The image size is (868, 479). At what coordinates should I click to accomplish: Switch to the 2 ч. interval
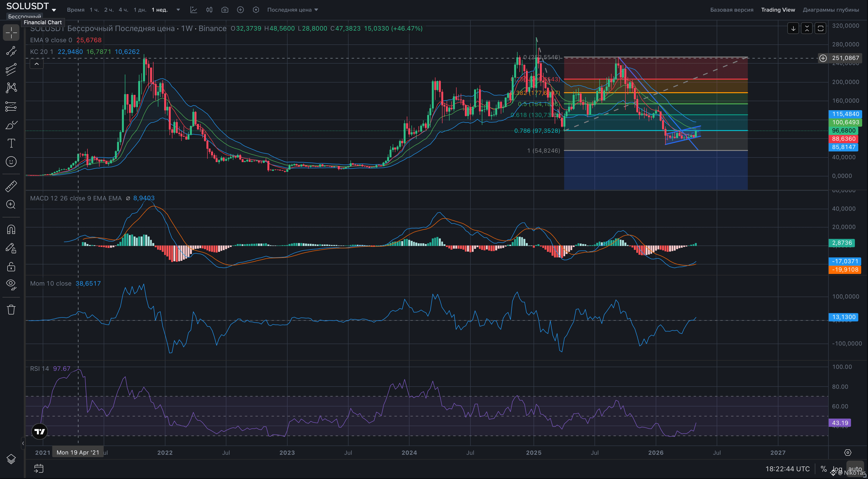(x=109, y=10)
